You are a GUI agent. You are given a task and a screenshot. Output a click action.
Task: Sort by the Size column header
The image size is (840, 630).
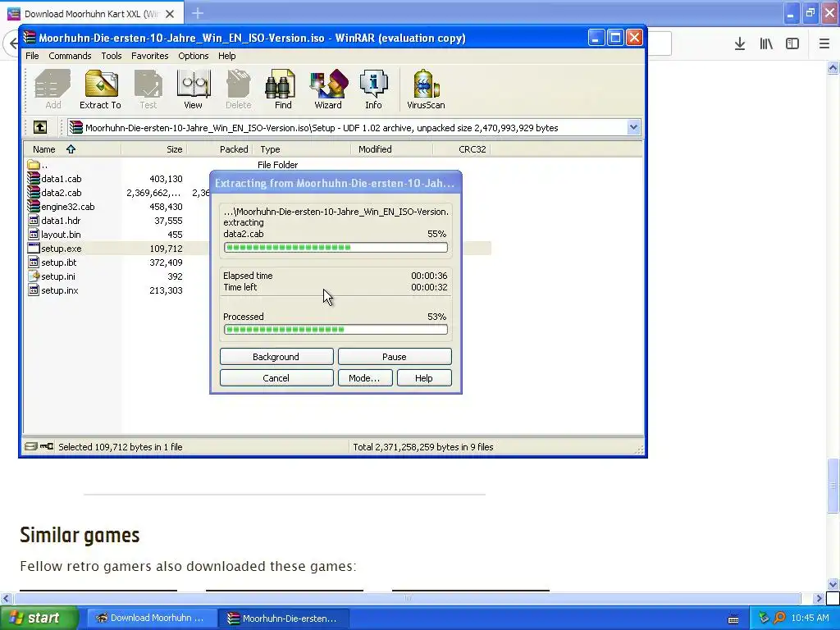tap(153, 149)
